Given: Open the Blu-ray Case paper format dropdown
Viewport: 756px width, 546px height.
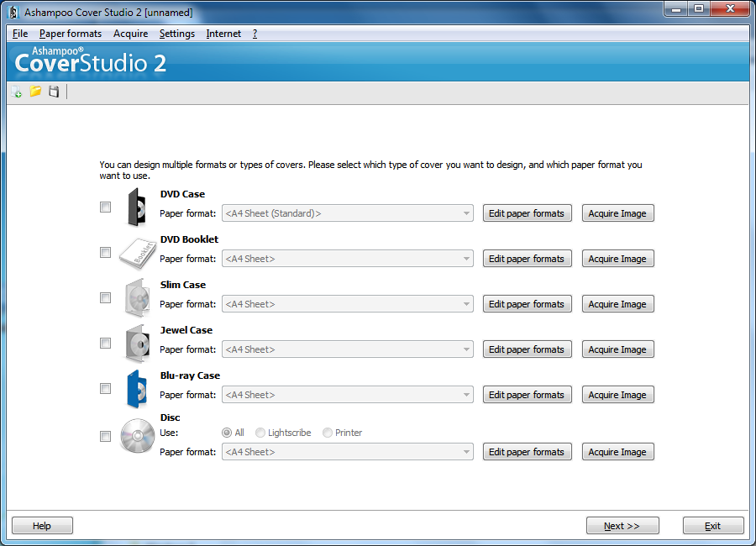Looking at the screenshot, I should [x=348, y=395].
